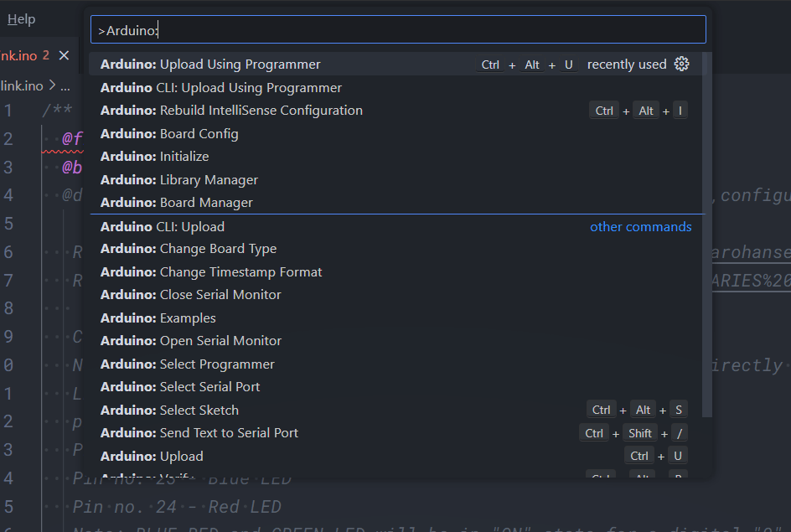Run Arduino: Send Text to Serial Port
791x532 pixels.
(395, 432)
